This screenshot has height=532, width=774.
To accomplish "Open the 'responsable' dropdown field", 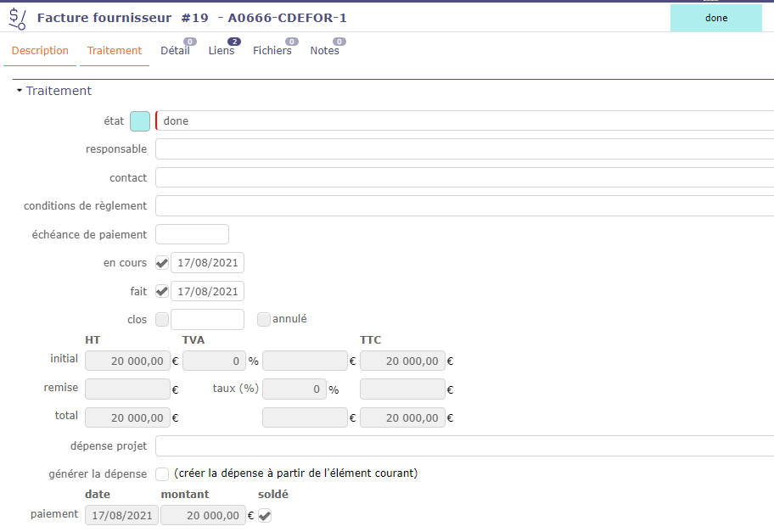I will click(x=464, y=149).
